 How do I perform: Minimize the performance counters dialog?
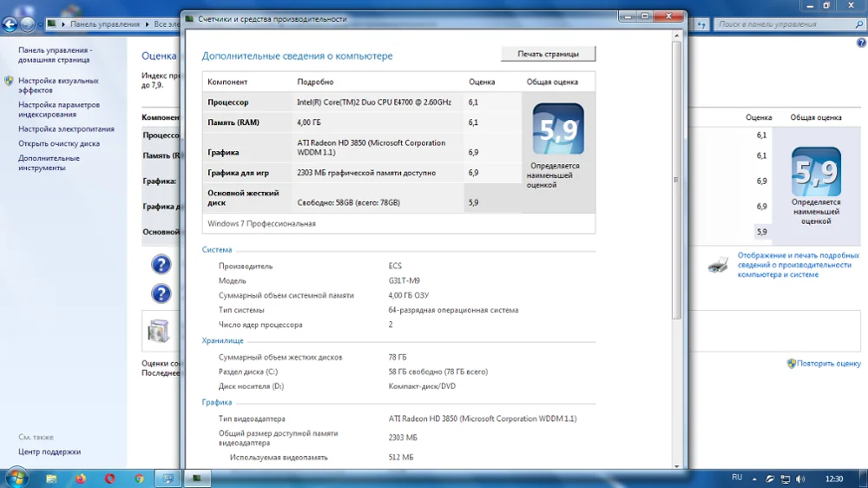click(x=628, y=16)
